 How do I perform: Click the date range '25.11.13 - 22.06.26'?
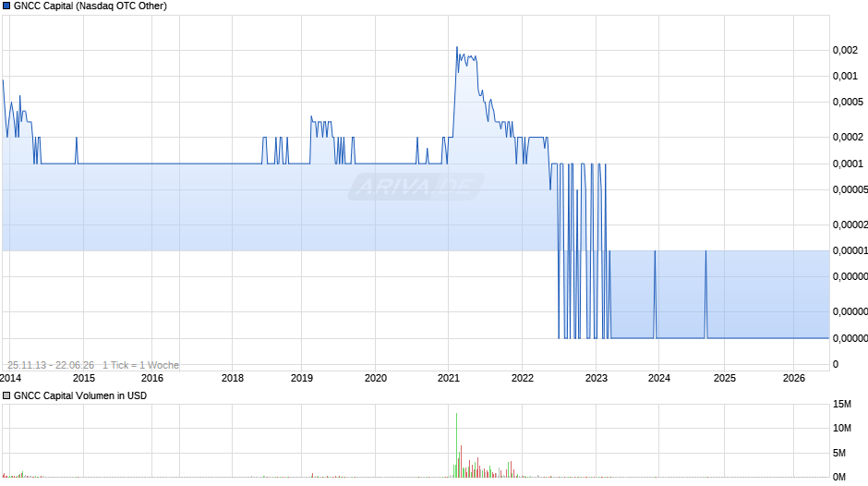[51, 365]
